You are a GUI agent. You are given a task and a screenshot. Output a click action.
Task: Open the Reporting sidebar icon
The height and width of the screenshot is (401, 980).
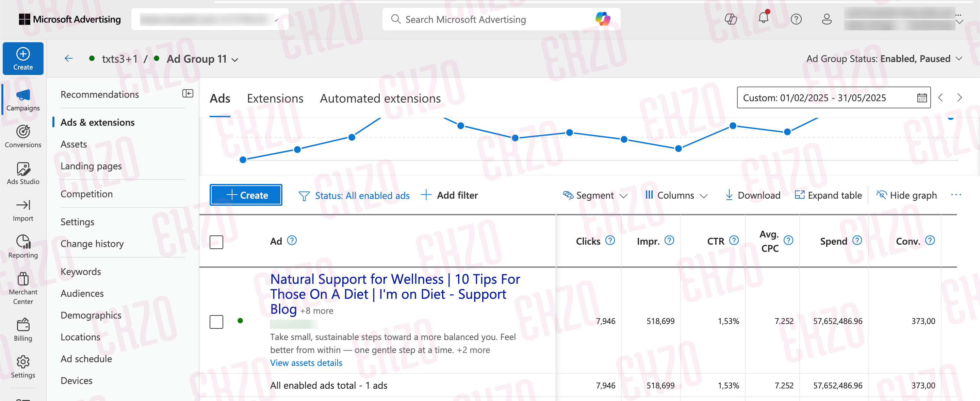point(23,247)
